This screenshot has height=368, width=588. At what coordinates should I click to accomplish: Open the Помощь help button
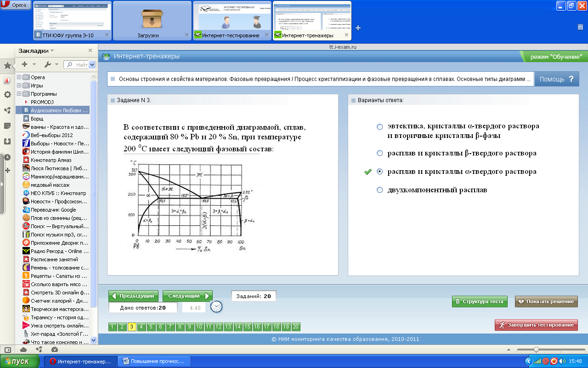tap(557, 79)
